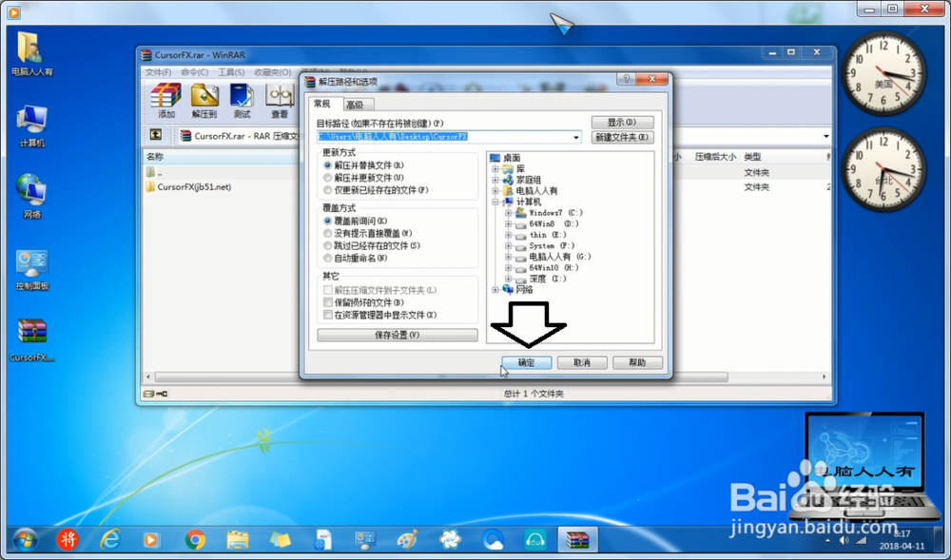Click the 添加 (Add) toolbar icon in WinRAR
The image size is (951, 560).
(166, 101)
